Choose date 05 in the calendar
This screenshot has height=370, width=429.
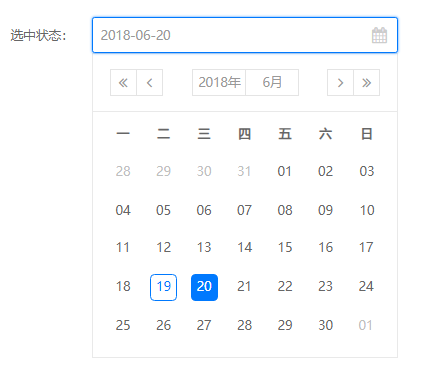point(163,211)
